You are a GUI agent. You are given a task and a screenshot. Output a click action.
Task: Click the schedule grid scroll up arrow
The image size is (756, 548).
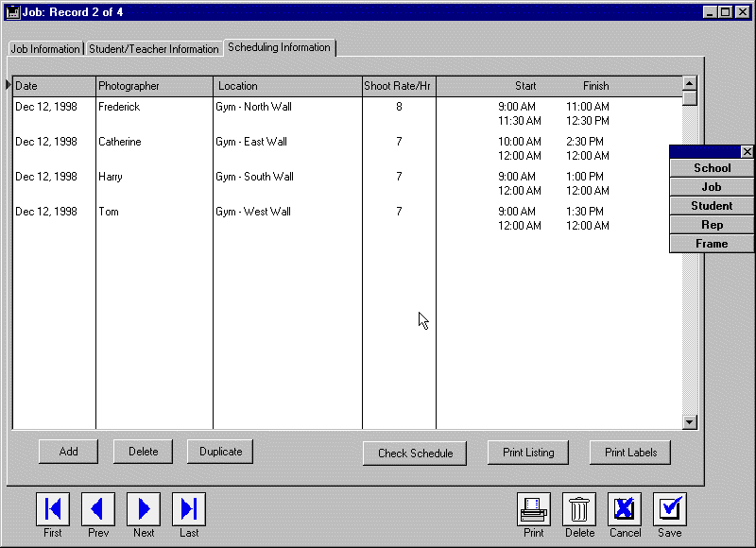(690, 83)
